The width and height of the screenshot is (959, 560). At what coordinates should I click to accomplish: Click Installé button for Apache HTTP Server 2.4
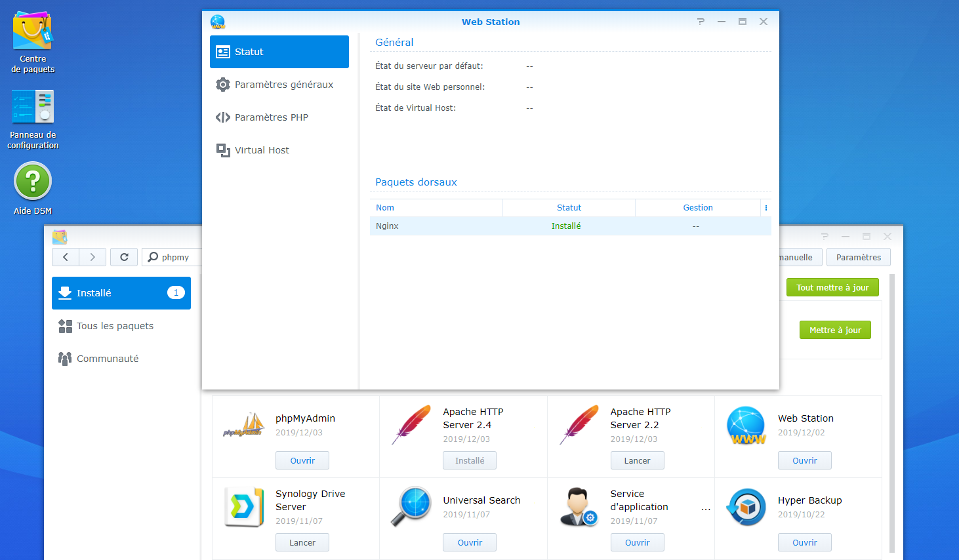coord(470,460)
